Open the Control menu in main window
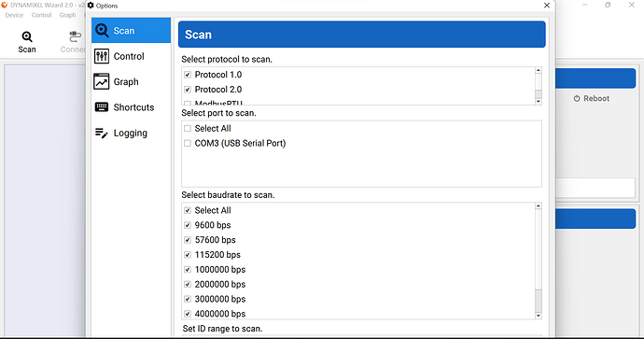 pyautogui.click(x=41, y=15)
